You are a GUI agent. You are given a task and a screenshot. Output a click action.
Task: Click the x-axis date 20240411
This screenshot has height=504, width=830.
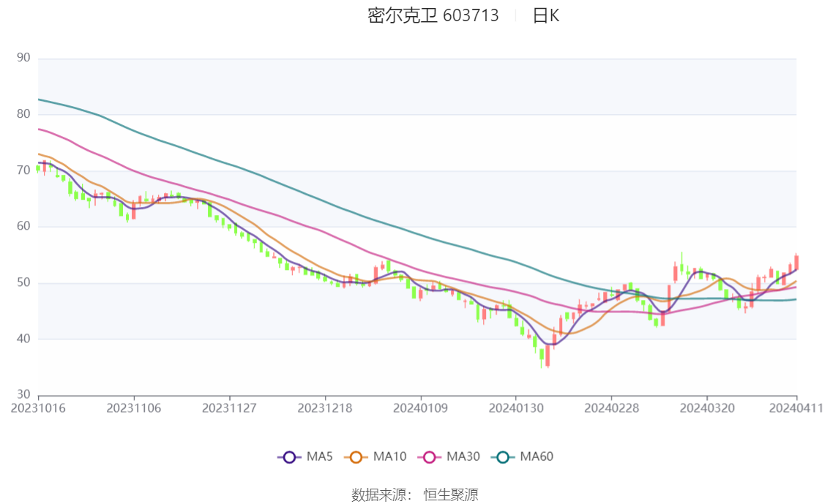click(x=796, y=408)
